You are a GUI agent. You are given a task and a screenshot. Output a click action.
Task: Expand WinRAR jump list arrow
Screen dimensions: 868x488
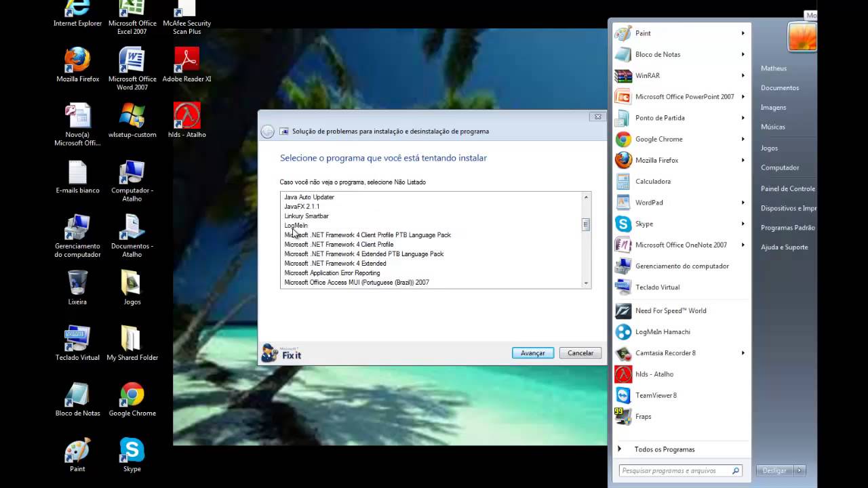coord(743,75)
